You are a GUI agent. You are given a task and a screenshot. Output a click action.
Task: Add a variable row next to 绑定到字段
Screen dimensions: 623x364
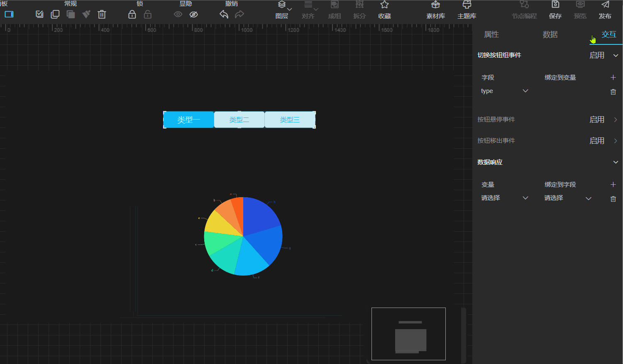(x=613, y=185)
